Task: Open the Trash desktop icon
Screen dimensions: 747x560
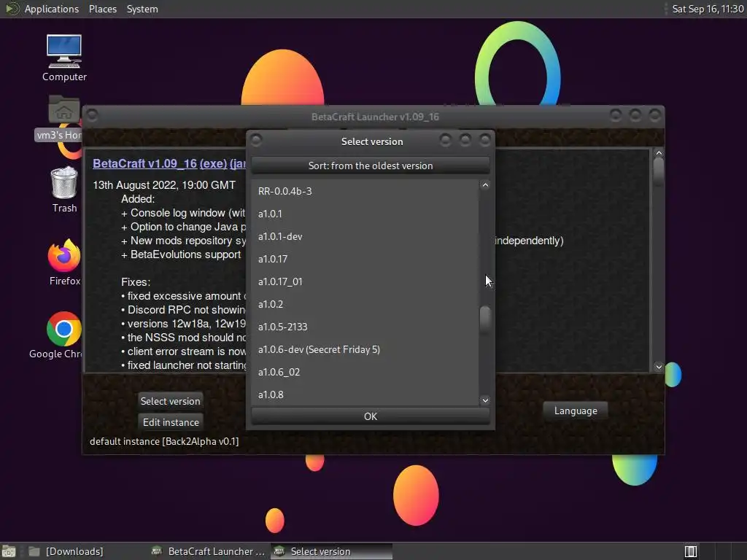Action: pos(64,189)
